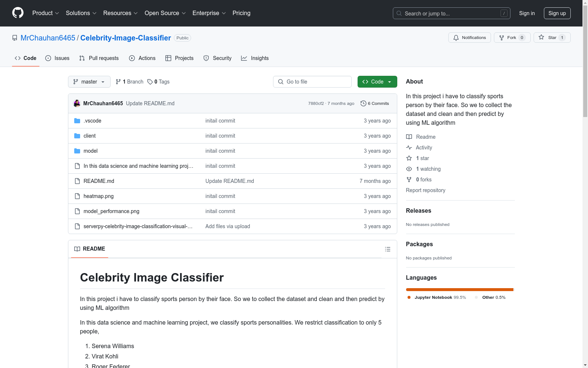
Task: Open the Releases section link
Action: [419, 211]
